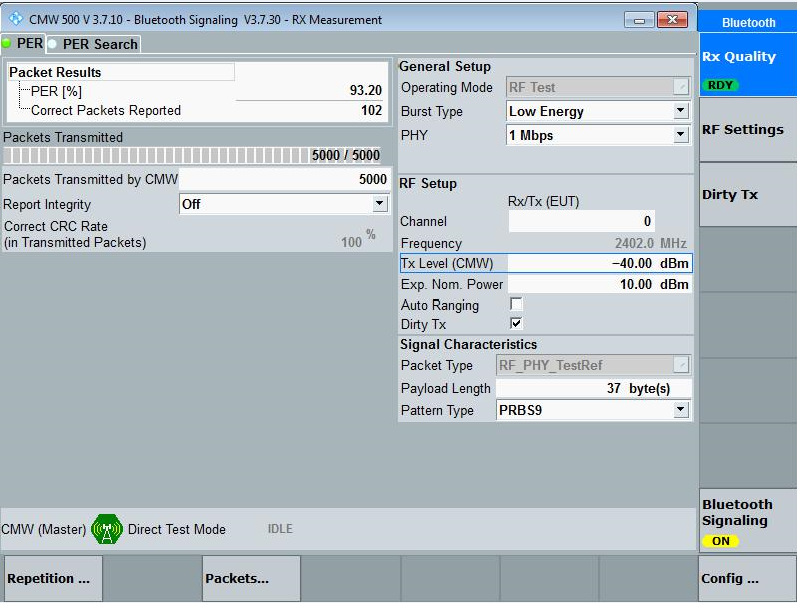Open the Report Integrity dropdown
Image resolution: width=797 pixels, height=603 pixels.
(379, 203)
